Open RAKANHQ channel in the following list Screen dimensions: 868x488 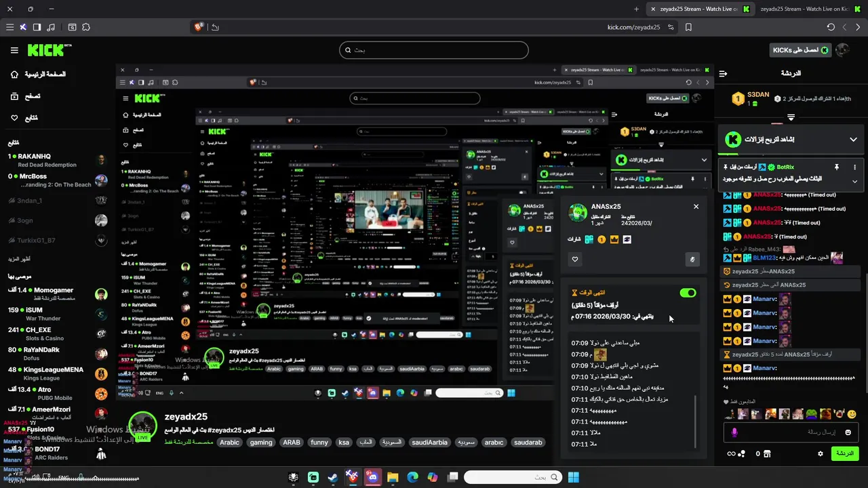pyautogui.click(x=58, y=160)
